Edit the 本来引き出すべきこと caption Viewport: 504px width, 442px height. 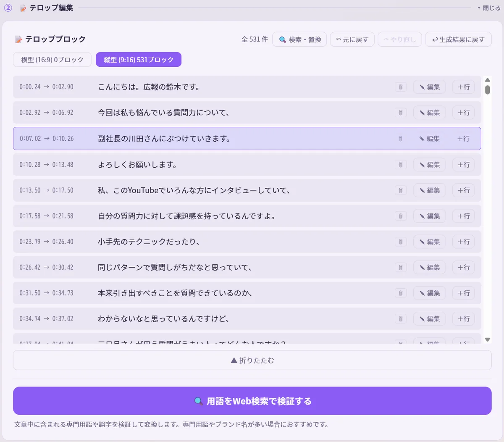click(429, 293)
